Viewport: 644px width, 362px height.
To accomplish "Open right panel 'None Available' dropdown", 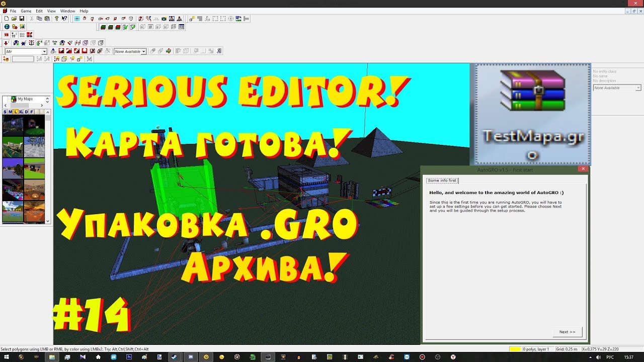I will tap(638, 88).
